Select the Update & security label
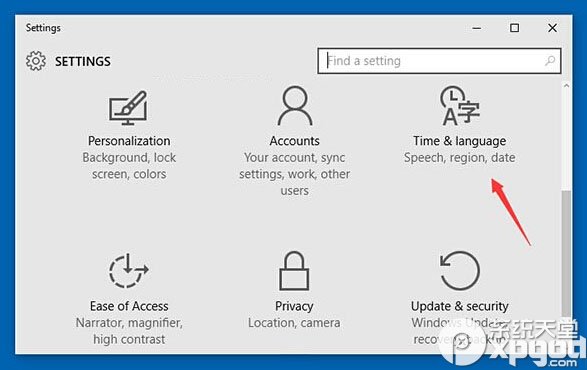The image size is (587, 370). pyautogui.click(x=460, y=306)
